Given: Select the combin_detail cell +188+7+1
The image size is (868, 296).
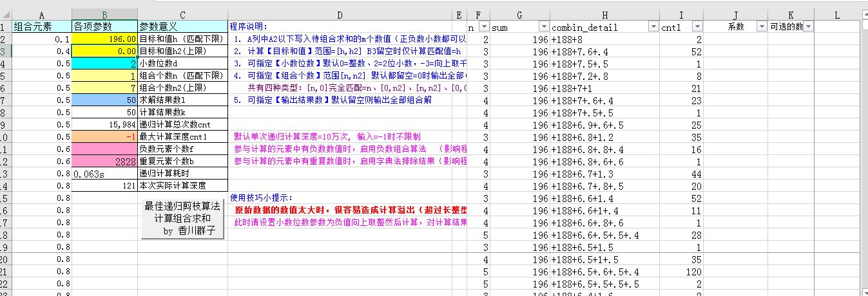Looking at the screenshot, I should click(x=604, y=88).
